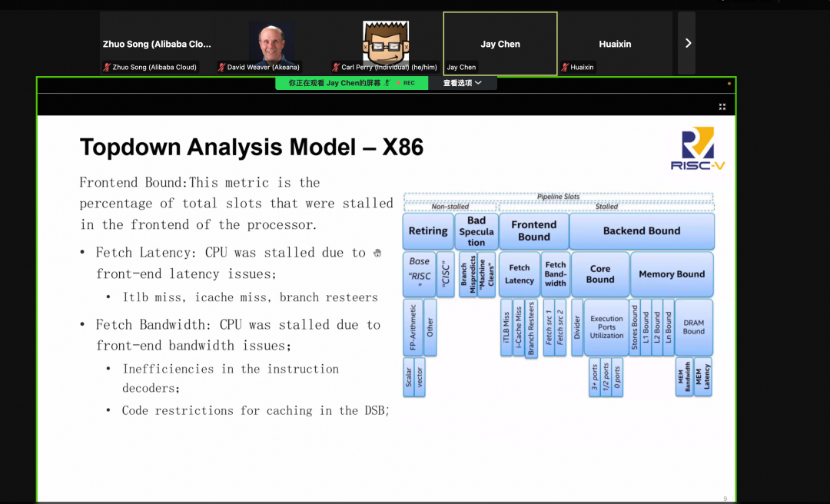
Task: Exit fullscreen using the shrink arrows icon
Action: (x=722, y=107)
